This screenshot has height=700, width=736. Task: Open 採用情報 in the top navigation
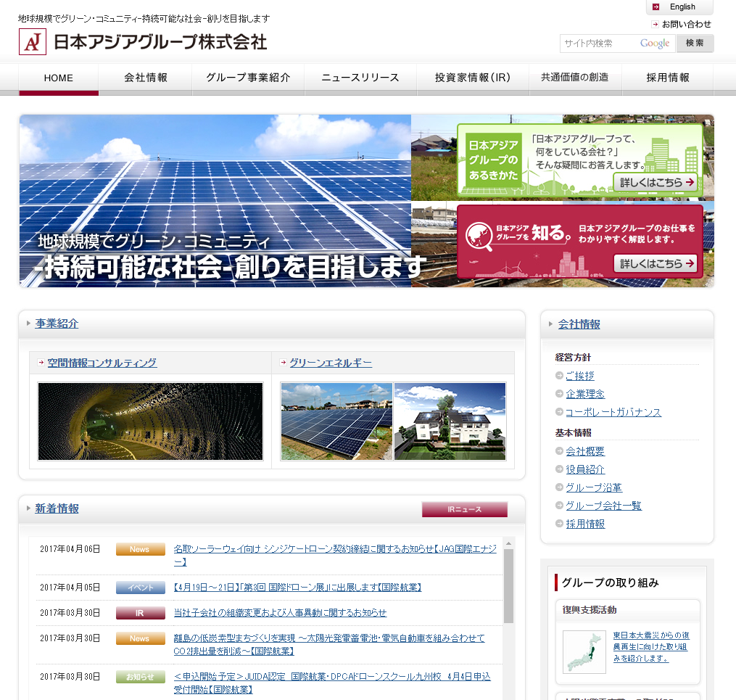[668, 78]
